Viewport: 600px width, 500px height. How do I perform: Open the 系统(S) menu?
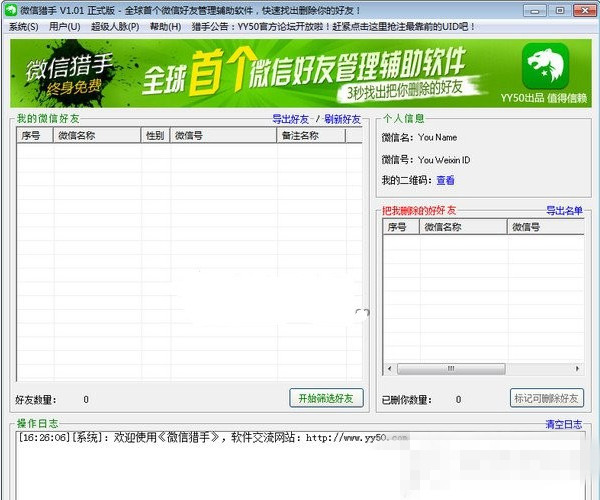[x=23, y=27]
